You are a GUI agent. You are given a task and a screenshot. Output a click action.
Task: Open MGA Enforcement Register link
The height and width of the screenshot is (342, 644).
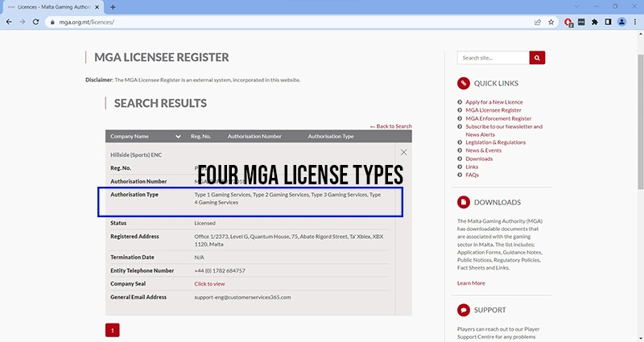[498, 118]
